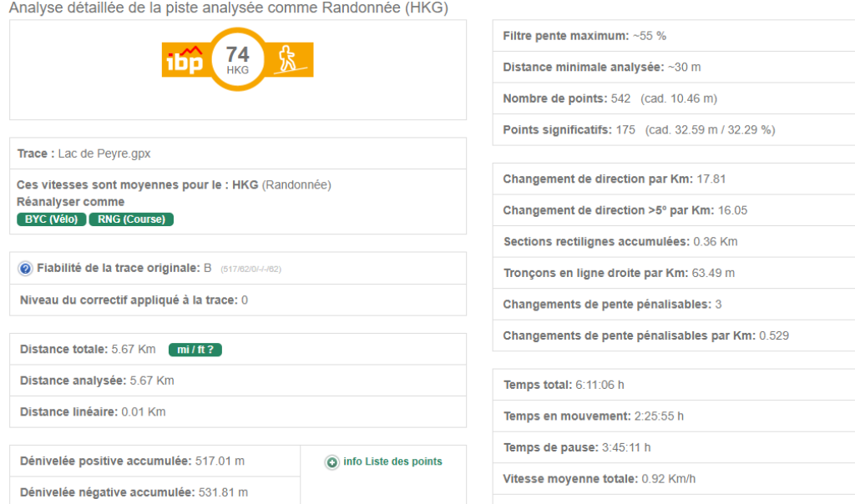Open the info Liste des points link
The image size is (855, 504).
[392, 461]
